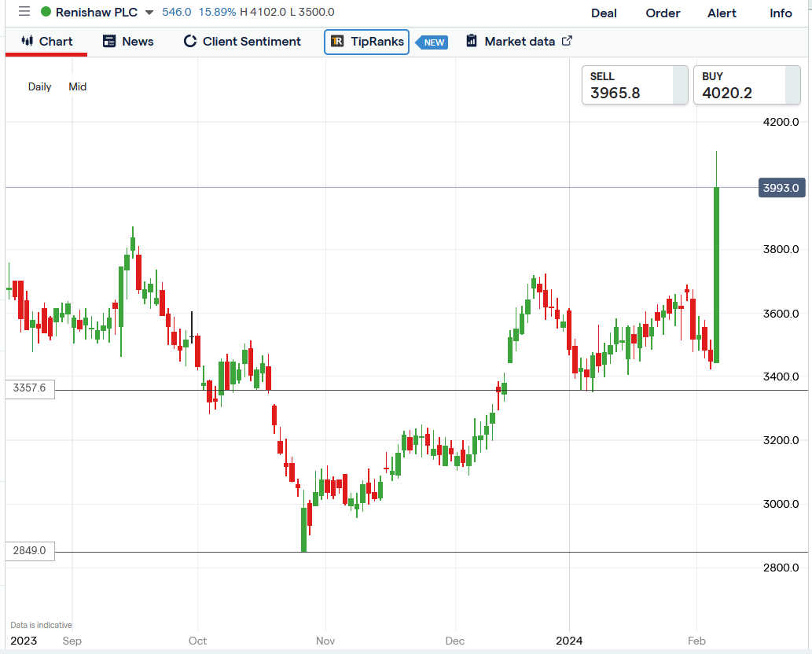Open the Alert panel

point(722,13)
